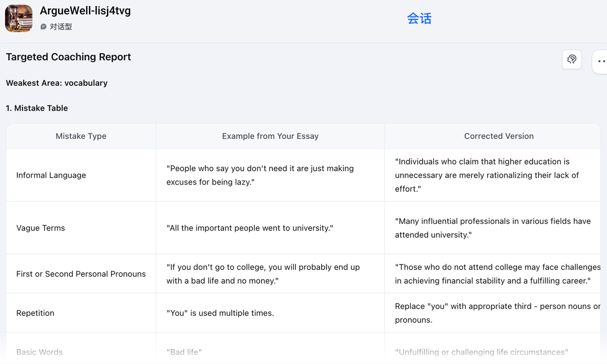Click the chat bubble icon beside 对话型

coord(44,27)
